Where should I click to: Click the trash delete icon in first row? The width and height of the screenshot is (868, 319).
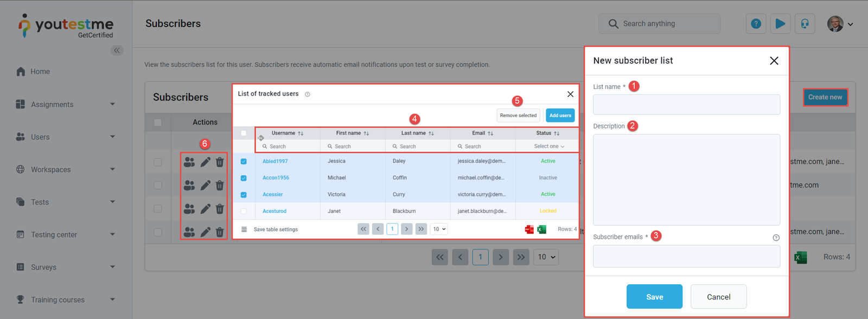pyautogui.click(x=220, y=162)
